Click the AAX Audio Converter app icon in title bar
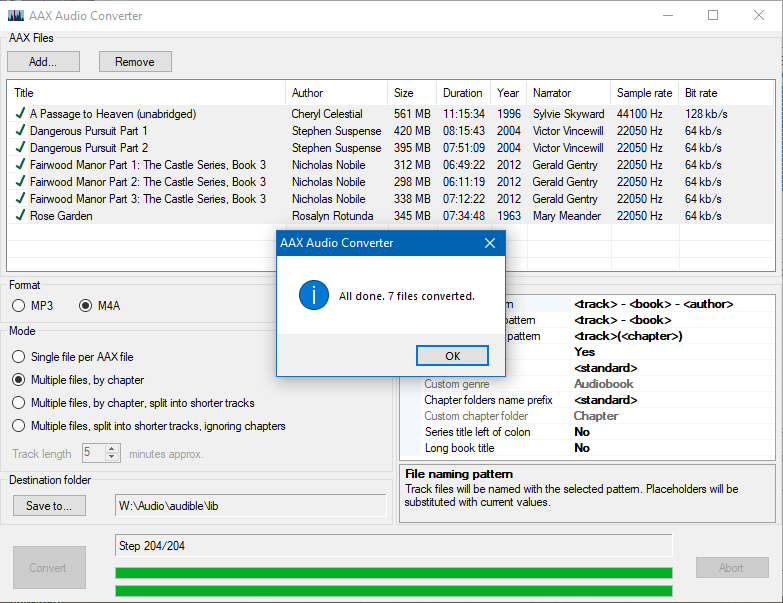Screen dimensions: 783x603 point(15,15)
